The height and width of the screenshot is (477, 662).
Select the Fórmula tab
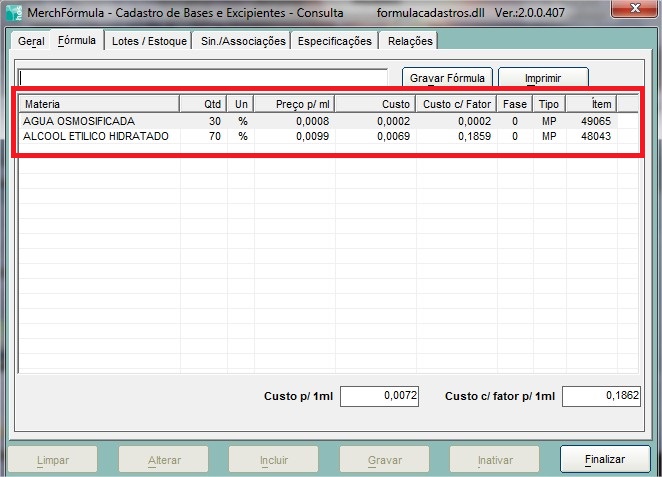[77, 41]
